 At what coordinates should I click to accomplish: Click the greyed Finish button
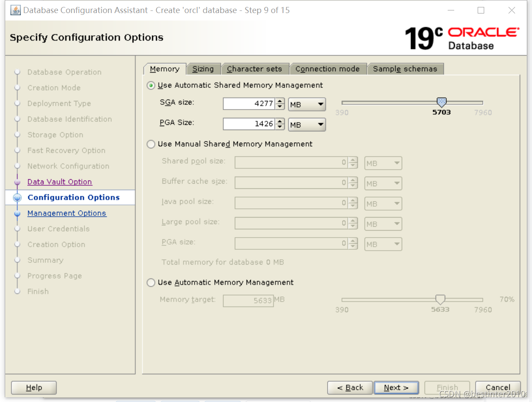[x=447, y=388]
